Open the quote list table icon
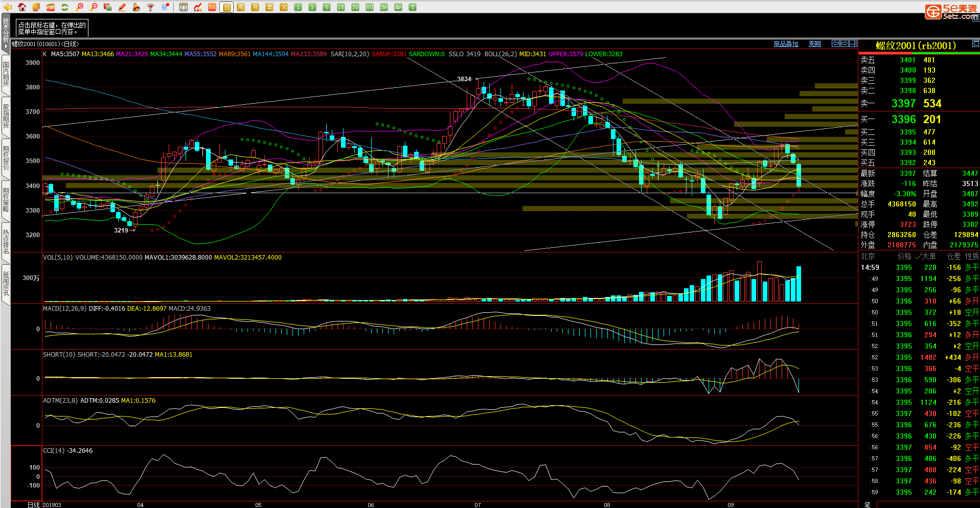 tap(184, 7)
